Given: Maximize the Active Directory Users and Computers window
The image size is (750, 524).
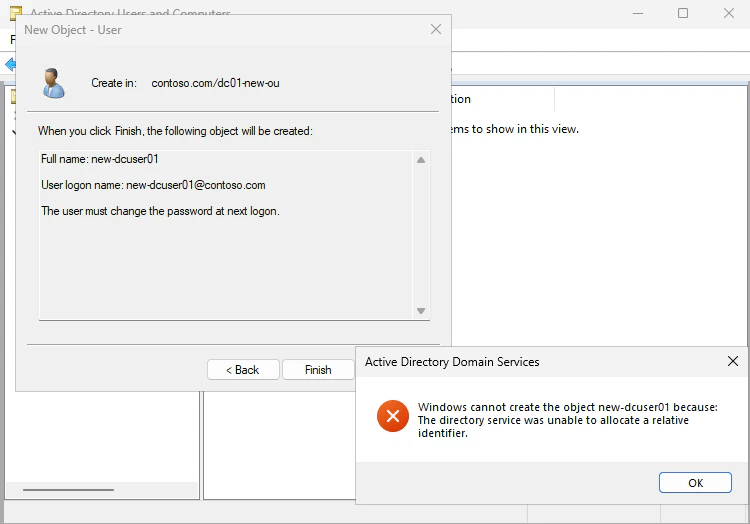Looking at the screenshot, I should [x=683, y=13].
